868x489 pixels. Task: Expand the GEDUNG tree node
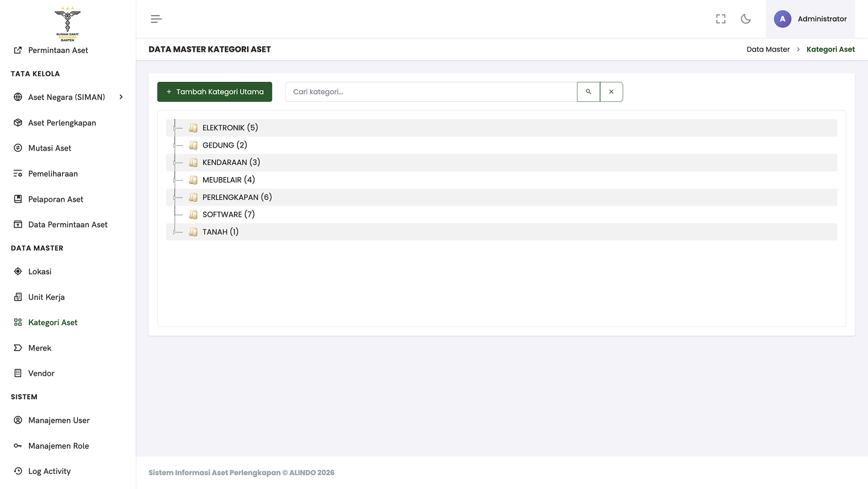(175, 145)
